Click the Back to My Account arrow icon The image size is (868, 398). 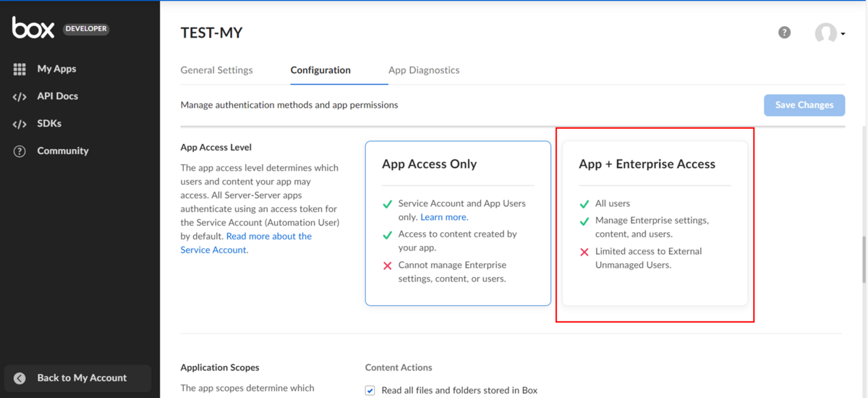coord(20,378)
